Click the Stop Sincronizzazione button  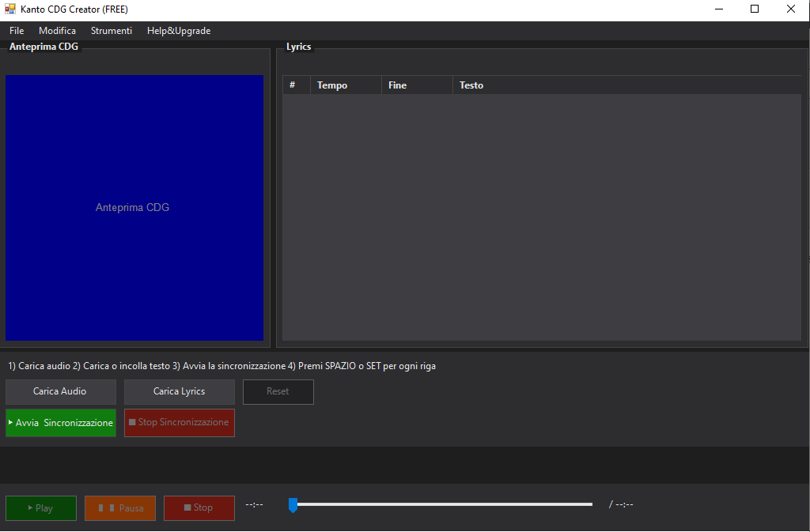click(x=179, y=423)
